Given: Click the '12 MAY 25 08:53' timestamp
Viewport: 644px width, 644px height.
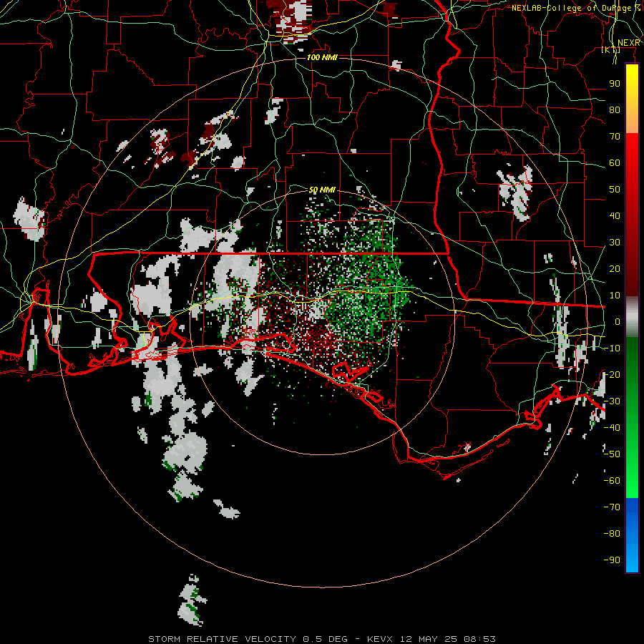Looking at the screenshot, I should (x=448, y=639).
